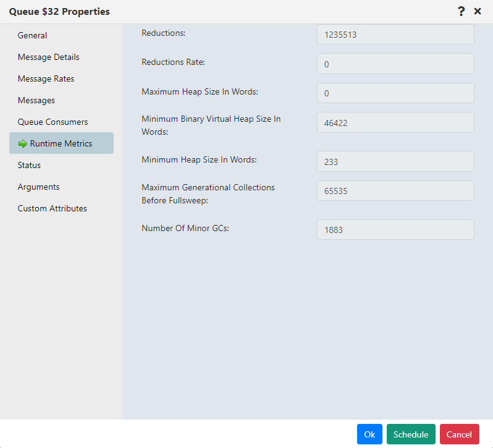493x448 pixels.
Task: Open Queue Consumers section
Action: click(x=53, y=122)
